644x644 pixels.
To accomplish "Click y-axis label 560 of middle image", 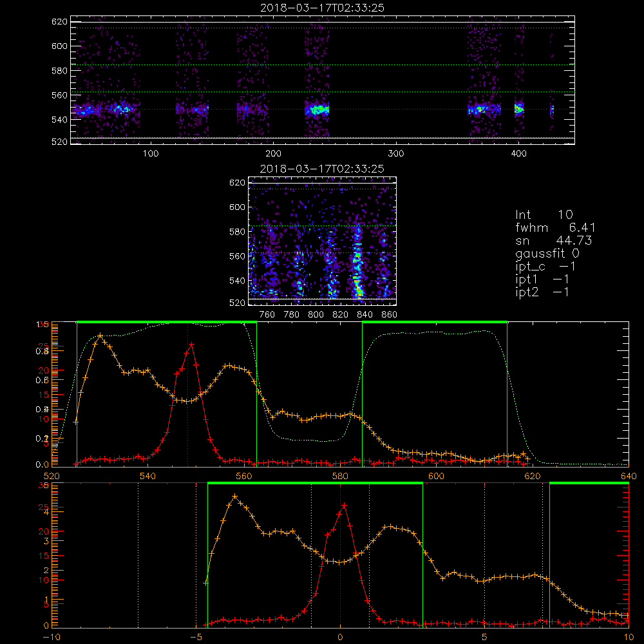I will click(x=237, y=256).
